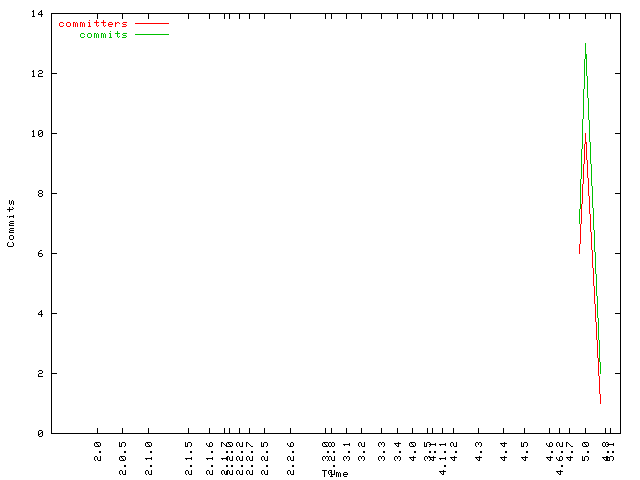
Task: Select the y-axis tick label 12
Action: (36, 74)
